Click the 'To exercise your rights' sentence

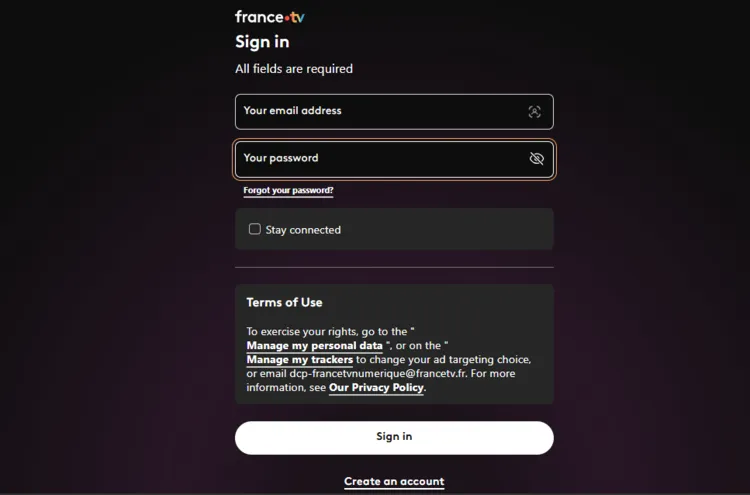[x=325, y=331]
